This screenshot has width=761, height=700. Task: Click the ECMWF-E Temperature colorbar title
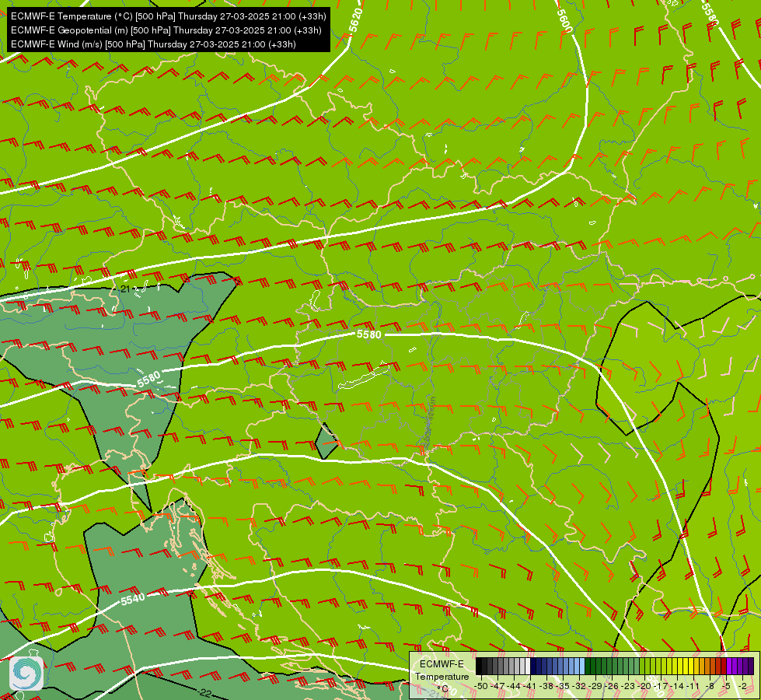[442, 670]
